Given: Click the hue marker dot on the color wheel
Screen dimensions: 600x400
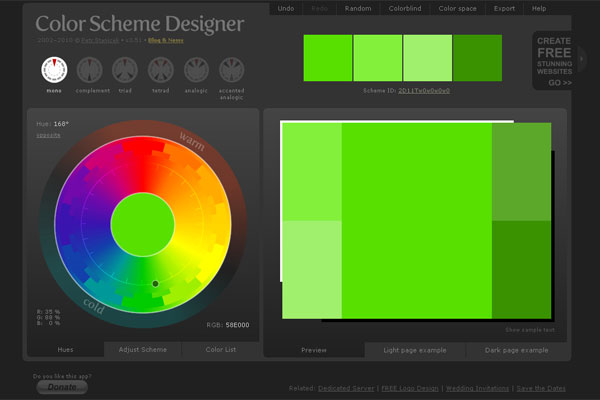Looking at the screenshot, I should (155, 284).
